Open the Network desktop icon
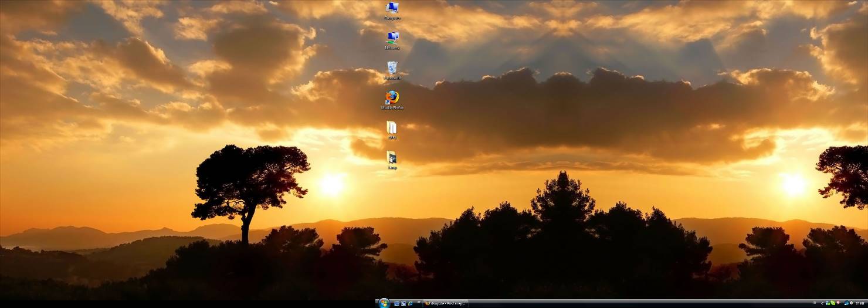 tap(392, 38)
